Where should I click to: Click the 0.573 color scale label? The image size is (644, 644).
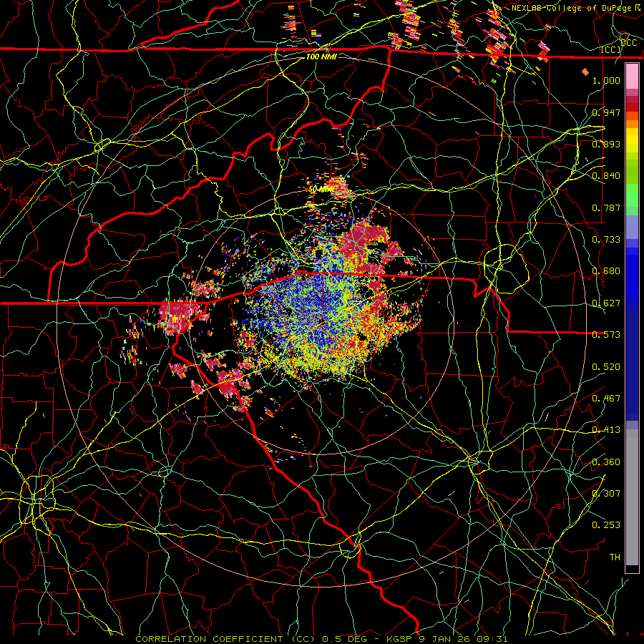click(606, 335)
